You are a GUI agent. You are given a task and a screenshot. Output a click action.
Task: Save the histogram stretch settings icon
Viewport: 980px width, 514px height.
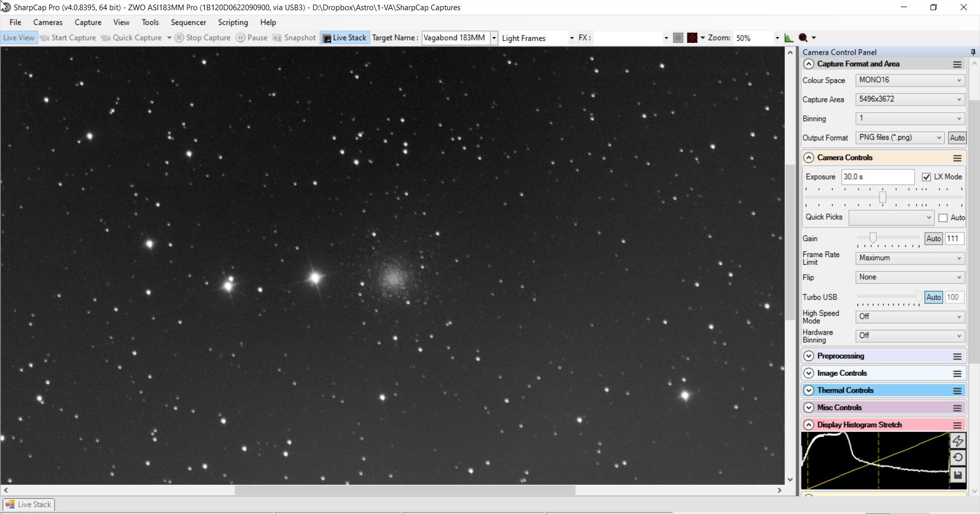pos(958,475)
